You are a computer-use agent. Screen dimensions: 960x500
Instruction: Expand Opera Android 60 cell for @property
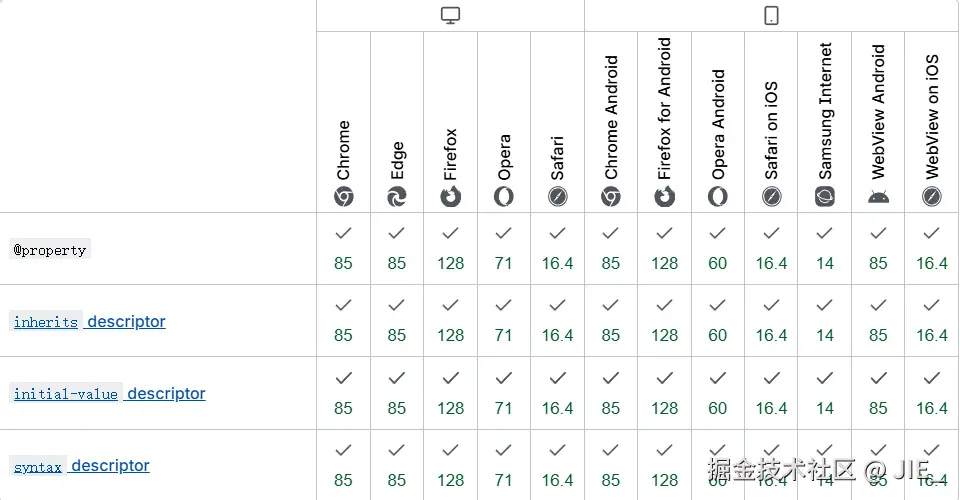718,248
